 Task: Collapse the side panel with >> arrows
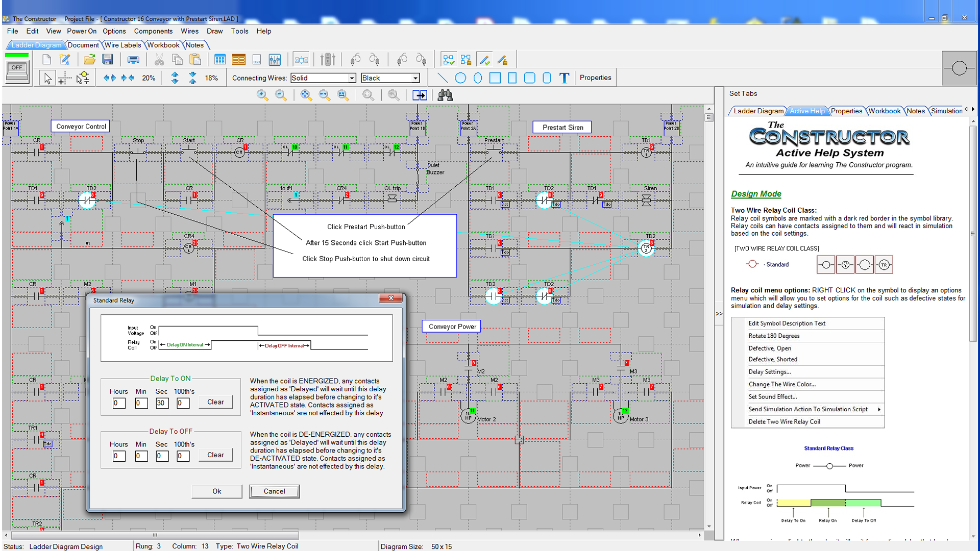[x=719, y=314]
